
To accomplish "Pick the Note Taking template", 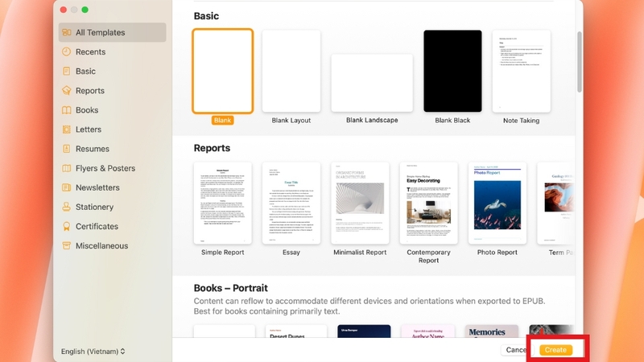I will click(x=521, y=71).
